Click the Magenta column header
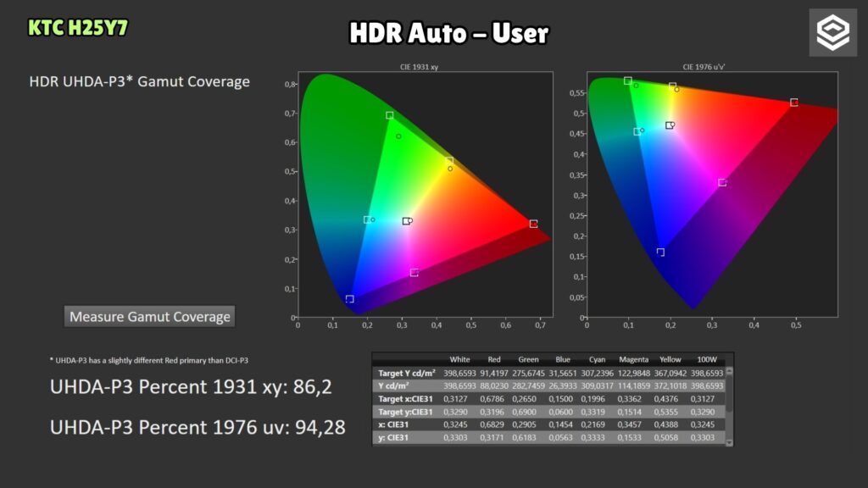868x488 pixels. pyautogui.click(x=633, y=359)
